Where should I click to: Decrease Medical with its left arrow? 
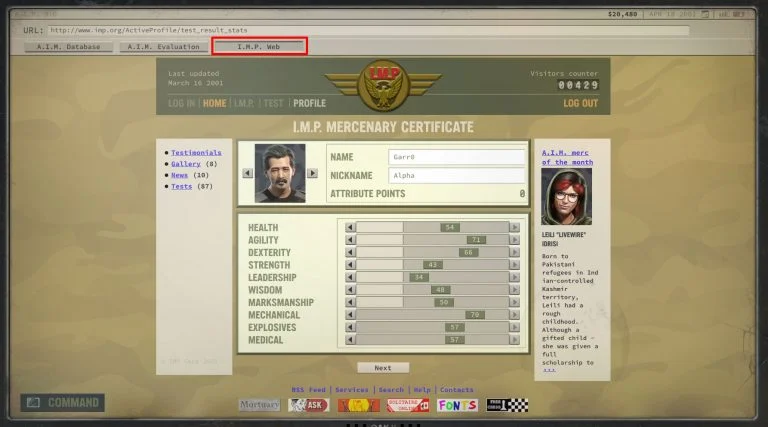click(x=350, y=340)
